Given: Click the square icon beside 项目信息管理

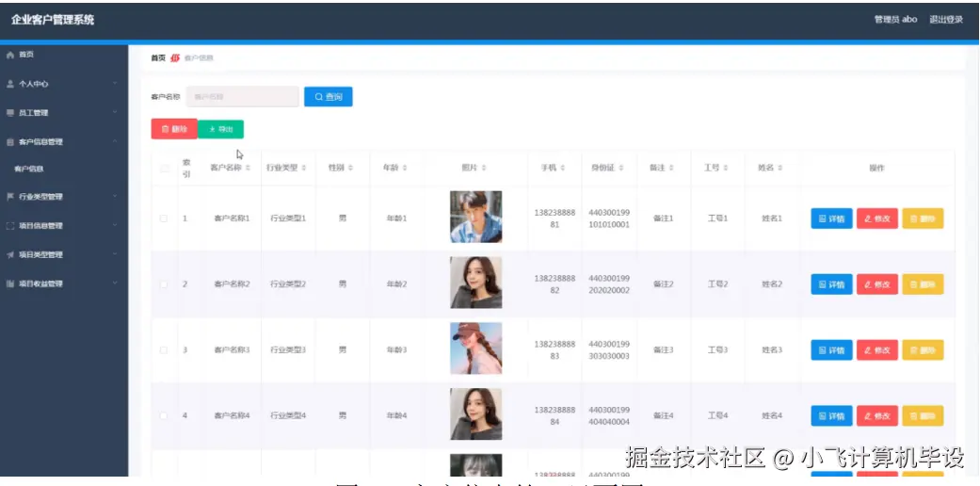Looking at the screenshot, I should pos(10,225).
